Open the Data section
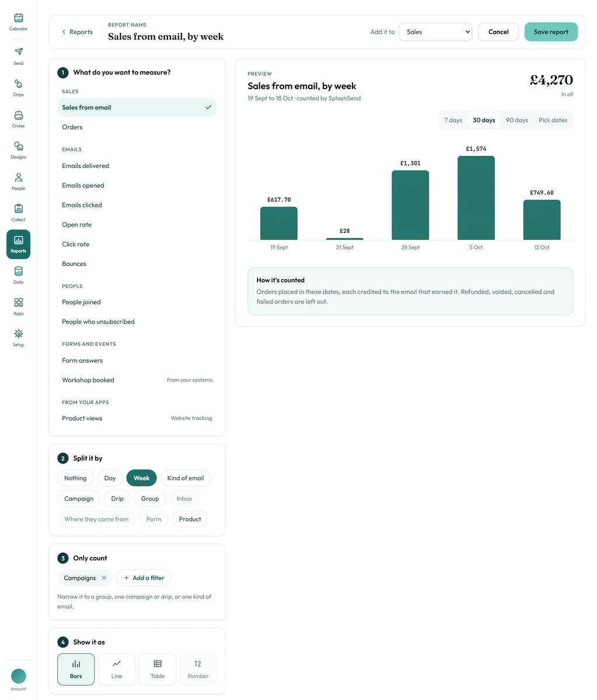597x700 pixels. [18, 275]
